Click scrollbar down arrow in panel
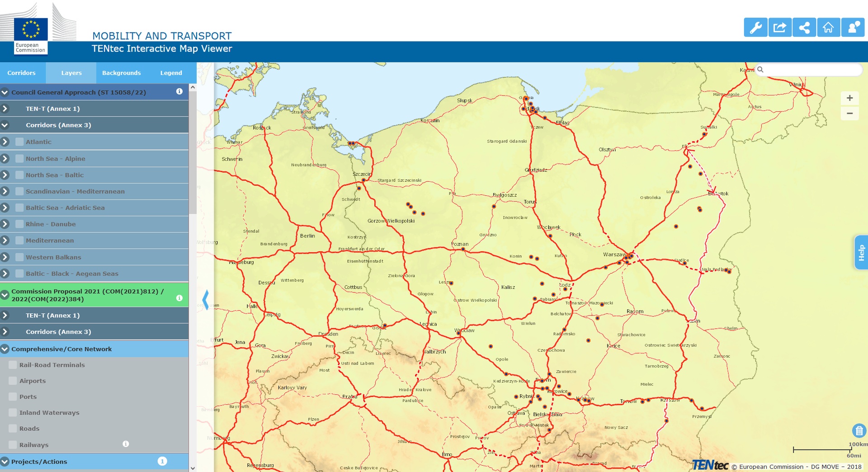 click(193, 468)
